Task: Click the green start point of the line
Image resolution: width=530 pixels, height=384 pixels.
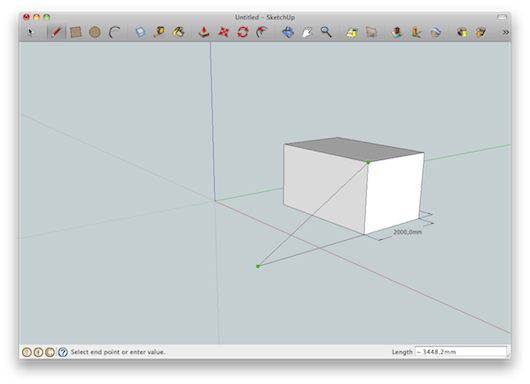Action: 258,266
